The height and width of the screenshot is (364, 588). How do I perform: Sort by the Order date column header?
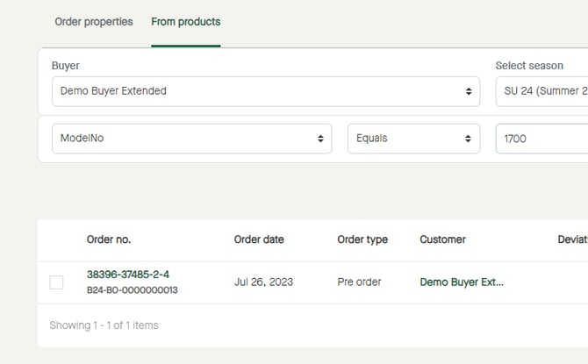tap(259, 239)
